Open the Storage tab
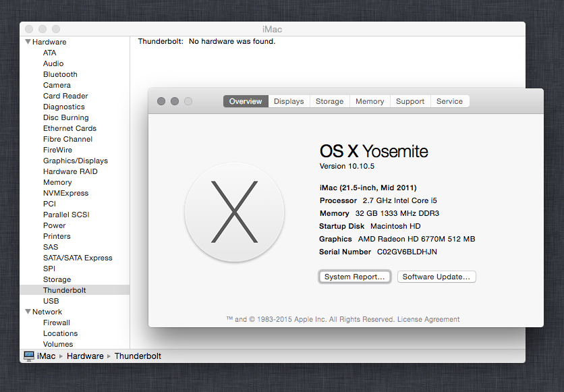 (329, 101)
